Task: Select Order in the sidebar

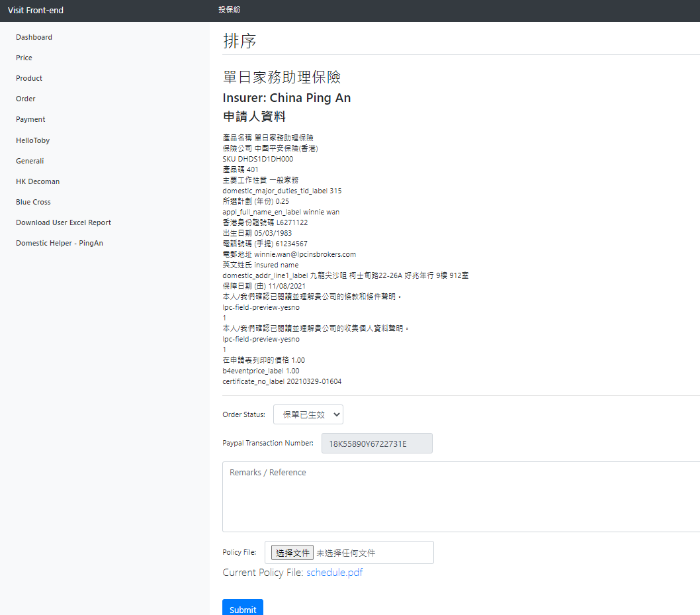Action: tap(25, 99)
